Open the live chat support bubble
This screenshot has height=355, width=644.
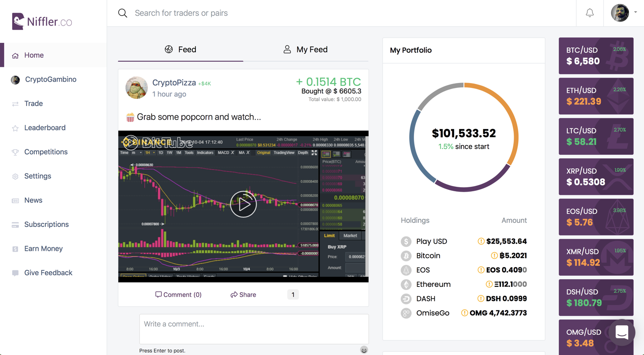coord(622,332)
